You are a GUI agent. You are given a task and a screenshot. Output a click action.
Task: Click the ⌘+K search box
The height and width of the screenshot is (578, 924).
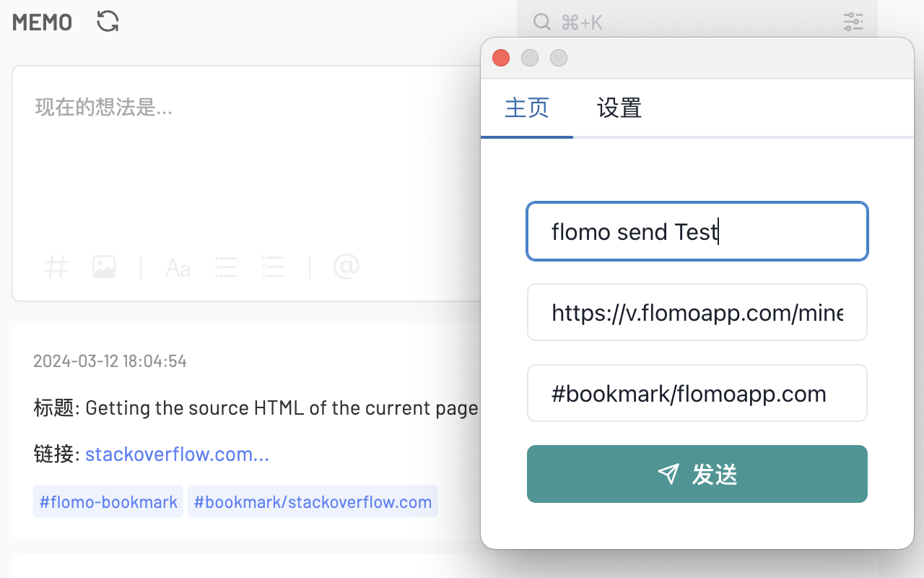click(x=697, y=22)
